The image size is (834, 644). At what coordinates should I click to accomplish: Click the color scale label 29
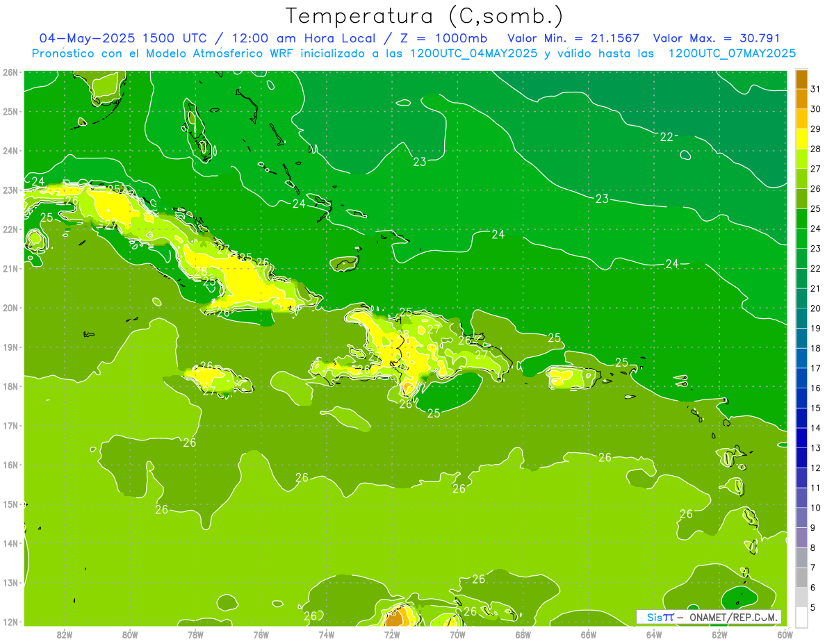[816, 129]
